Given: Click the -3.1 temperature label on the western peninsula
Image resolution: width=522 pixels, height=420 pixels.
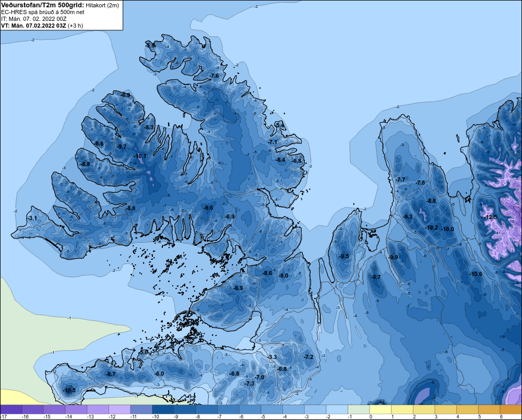Looking at the screenshot, I should (x=32, y=218).
